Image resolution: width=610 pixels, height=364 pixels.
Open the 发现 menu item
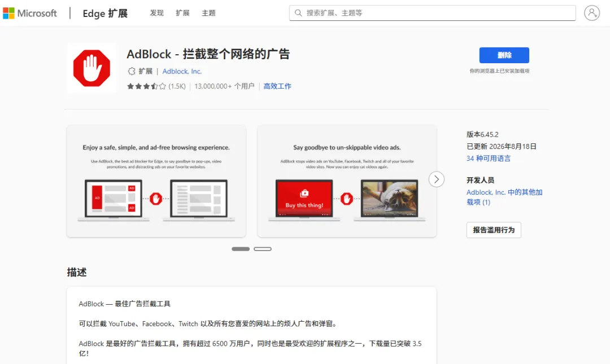[157, 13]
